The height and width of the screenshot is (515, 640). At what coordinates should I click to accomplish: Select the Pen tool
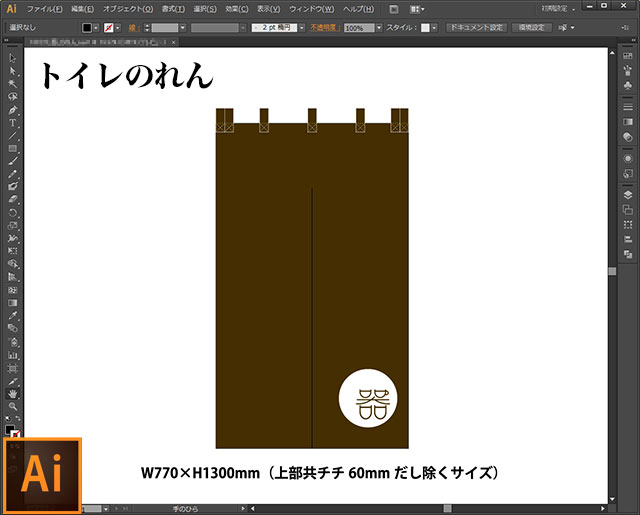(x=13, y=109)
